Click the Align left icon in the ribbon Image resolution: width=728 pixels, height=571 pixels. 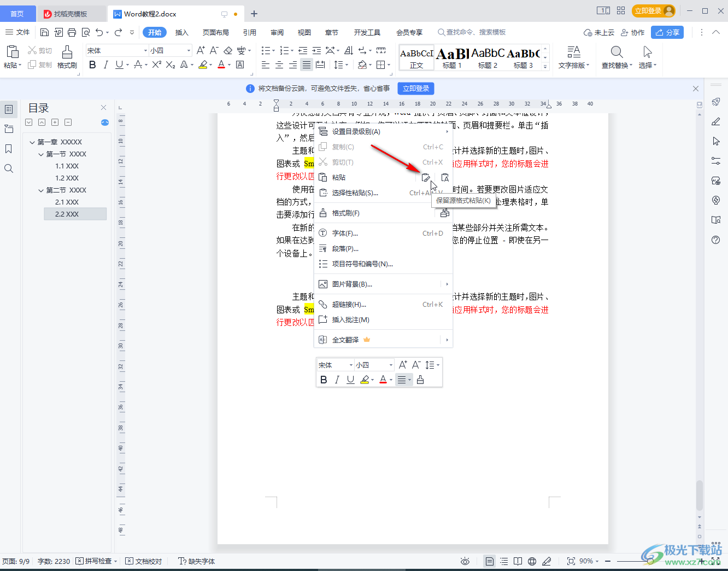click(x=266, y=65)
